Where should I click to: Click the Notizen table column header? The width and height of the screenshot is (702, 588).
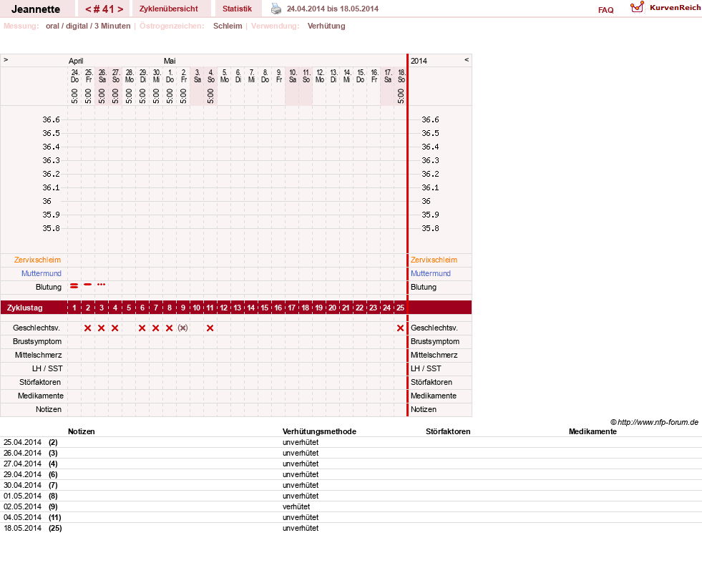click(82, 431)
